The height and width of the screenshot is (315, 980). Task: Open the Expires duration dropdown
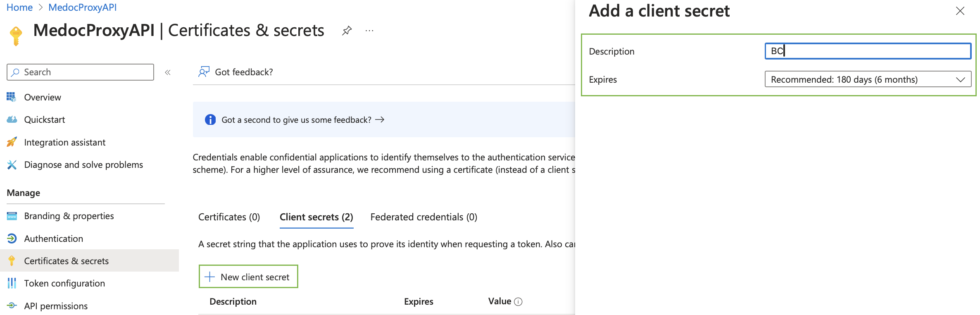pos(867,79)
